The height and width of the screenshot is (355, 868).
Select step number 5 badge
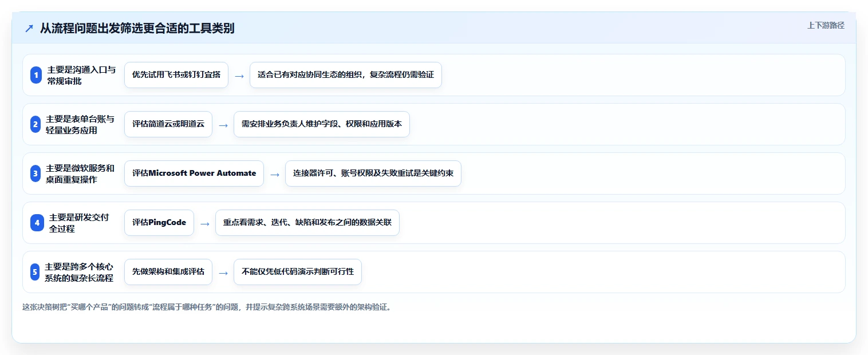[x=35, y=272]
